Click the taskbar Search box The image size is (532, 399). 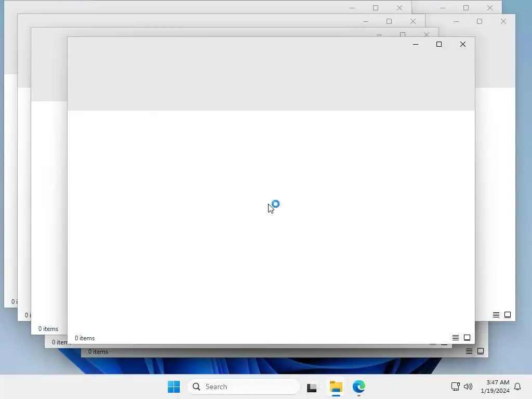click(244, 387)
